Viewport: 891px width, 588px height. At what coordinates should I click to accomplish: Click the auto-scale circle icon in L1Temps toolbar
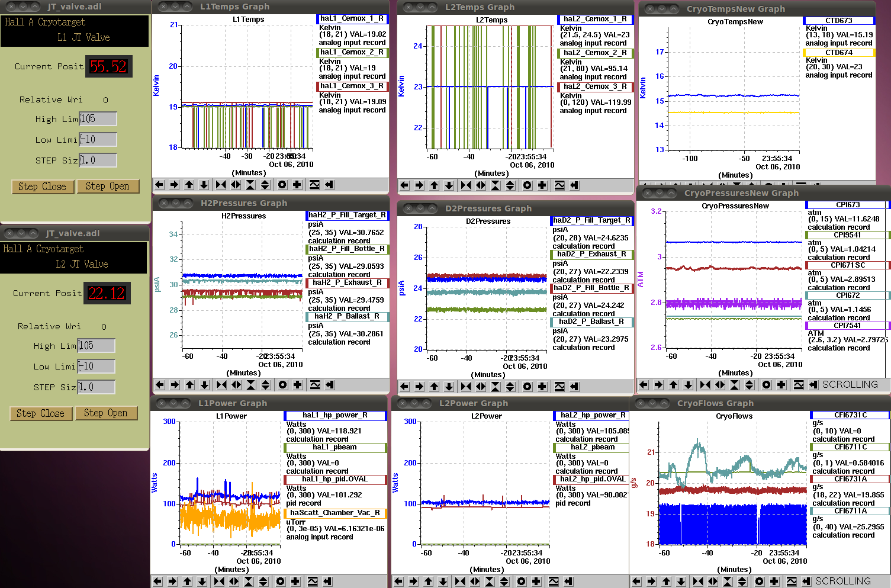tap(282, 185)
